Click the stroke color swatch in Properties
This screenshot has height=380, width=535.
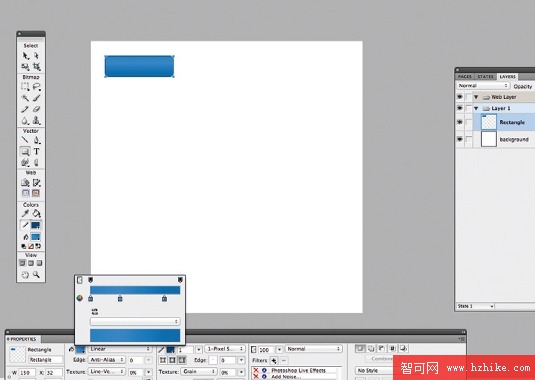click(171, 349)
